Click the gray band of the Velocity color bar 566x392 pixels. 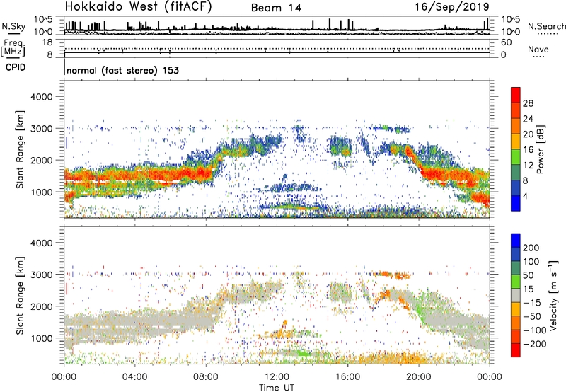point(516,295)
